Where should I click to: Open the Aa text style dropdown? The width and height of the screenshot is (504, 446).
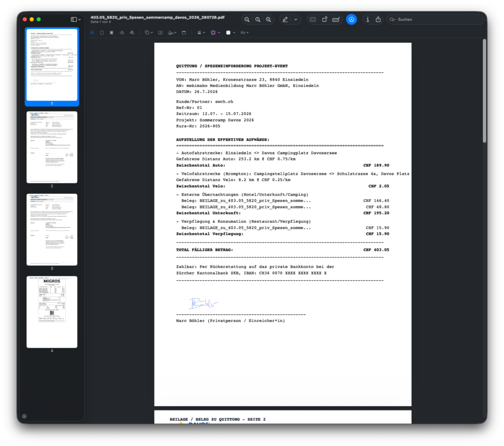[244, 32]
